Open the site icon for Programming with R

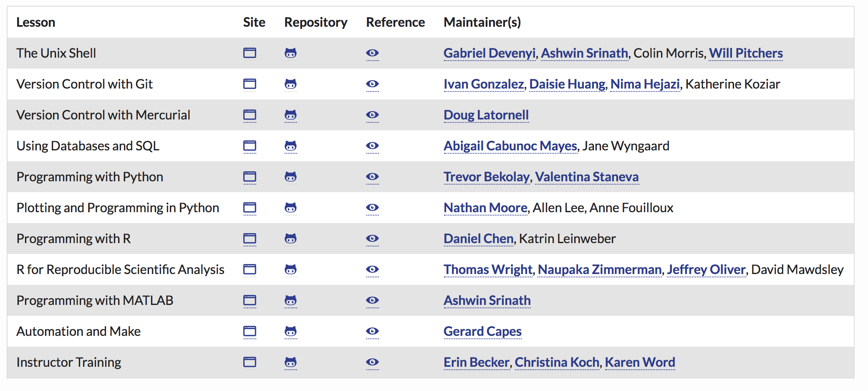click(x=250, y=239)
